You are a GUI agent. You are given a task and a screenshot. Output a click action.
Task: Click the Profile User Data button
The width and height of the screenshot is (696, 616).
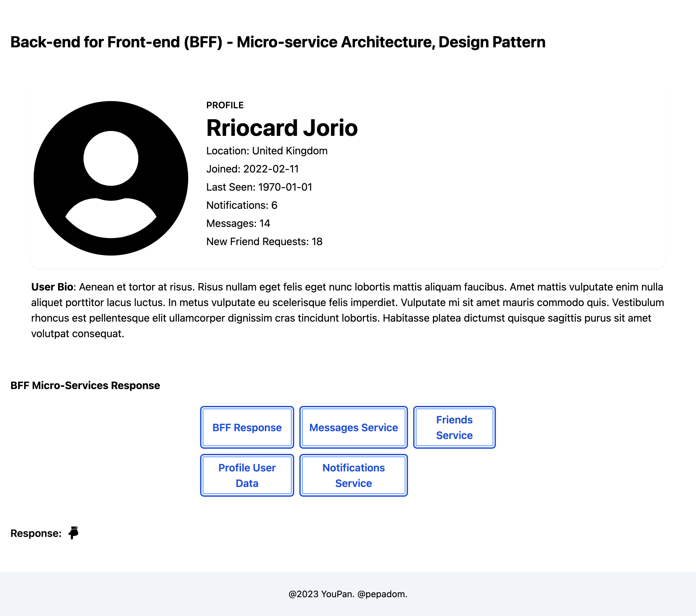point(247,475)
